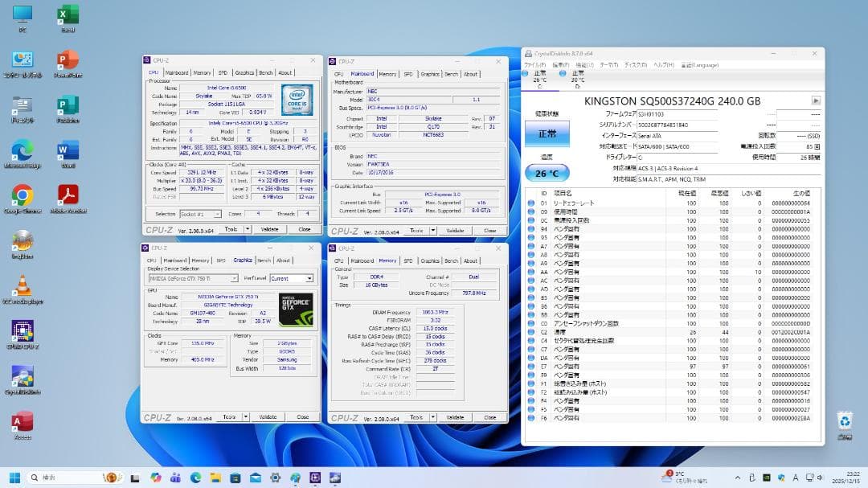The height and width of the screenshot is (488, 868).
Task: Switch to the SPD tab in CPU-Z
Action: click(221, 72)
